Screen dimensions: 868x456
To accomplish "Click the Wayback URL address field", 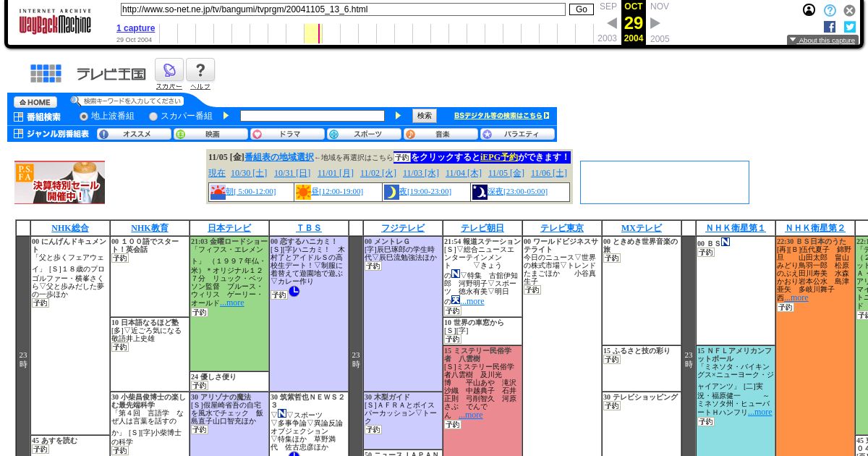I will [343, 9].
